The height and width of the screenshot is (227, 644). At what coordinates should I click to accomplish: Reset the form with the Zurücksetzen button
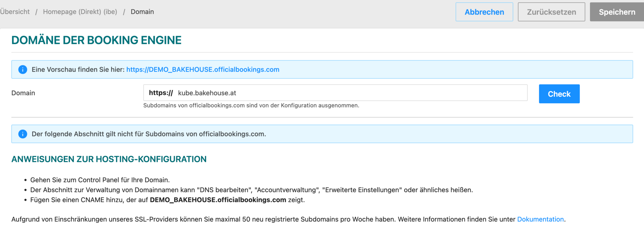[551, 12]
